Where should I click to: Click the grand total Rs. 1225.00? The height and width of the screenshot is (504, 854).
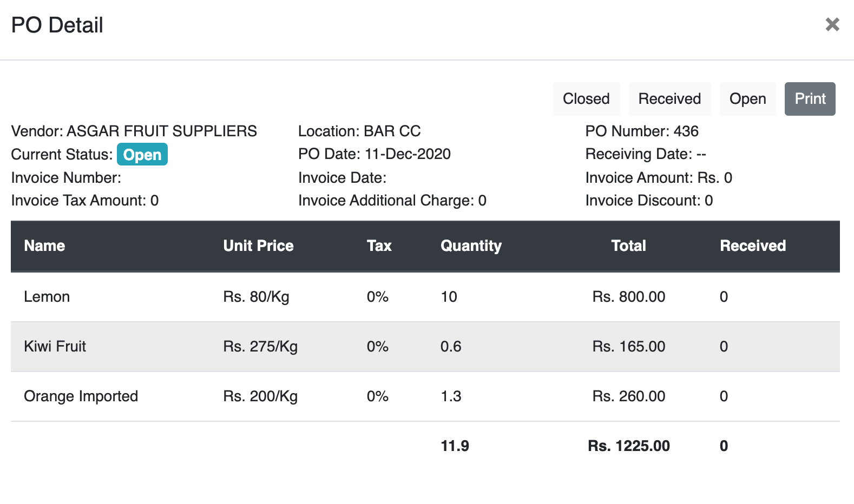(628, 446)
